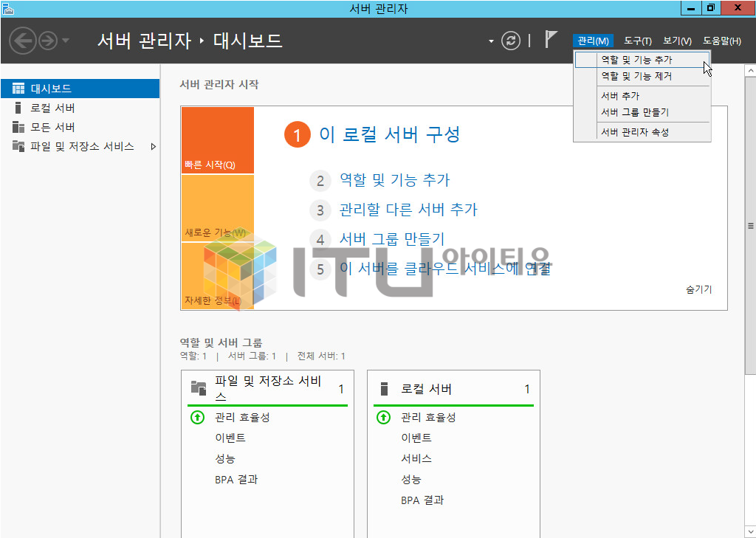
Task: Click the refresh dashboard icon
Action: 511,41
